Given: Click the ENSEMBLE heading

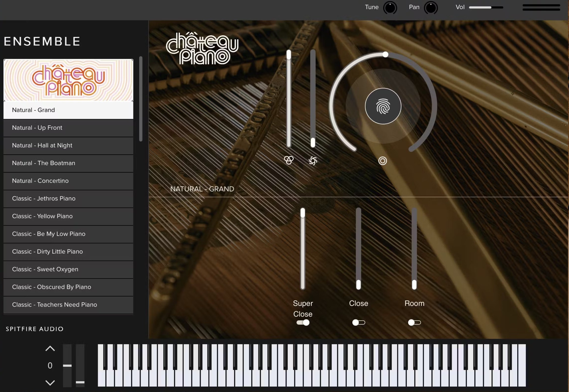Looking at the screenshot, I should (42, 41).
